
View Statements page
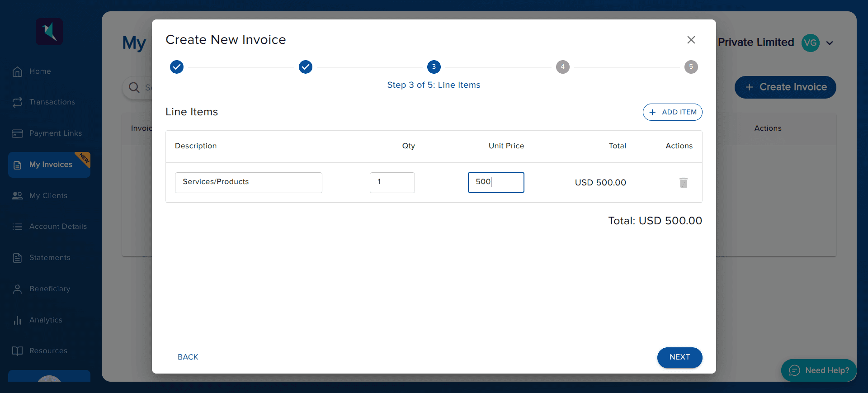click(50, 258)
